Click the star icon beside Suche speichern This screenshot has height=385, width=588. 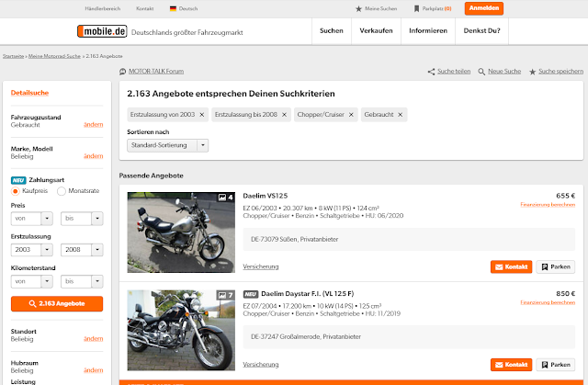coord(532,72)
